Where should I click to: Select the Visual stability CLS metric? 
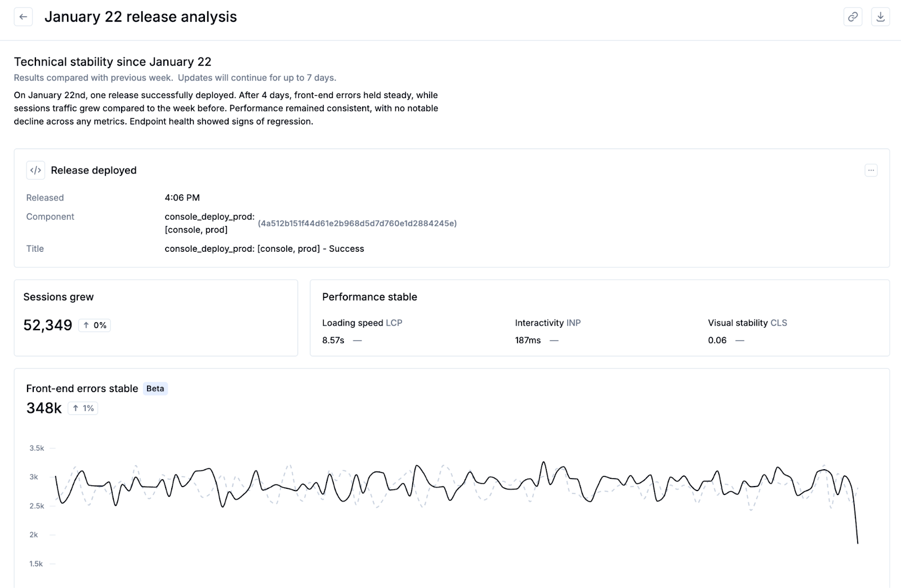[x=747, y=323]
